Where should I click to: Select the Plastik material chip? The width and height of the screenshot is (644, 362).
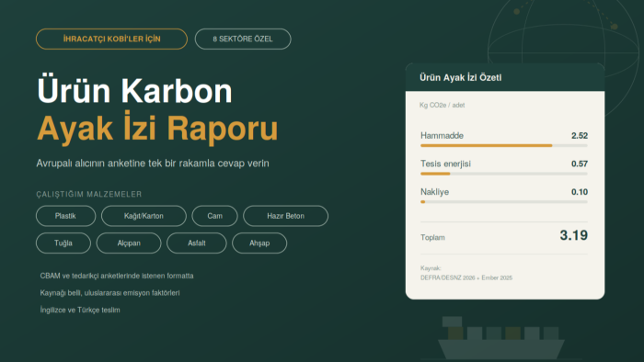coord(65,216)
